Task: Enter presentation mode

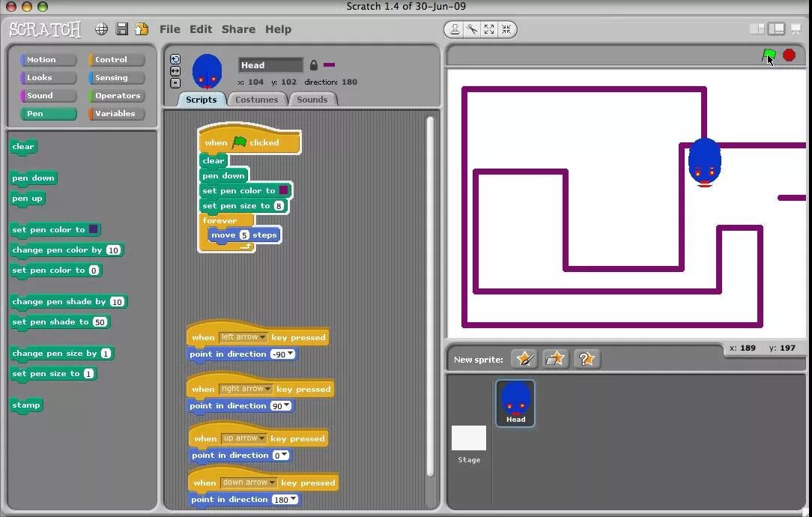Action: pos(796,29)
